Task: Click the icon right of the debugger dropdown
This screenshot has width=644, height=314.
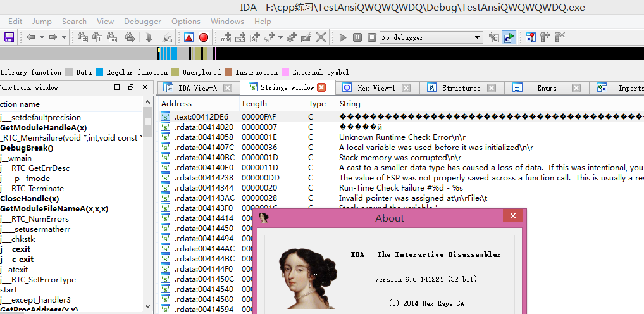Action: pyautogui.click(x=493, y=37)
